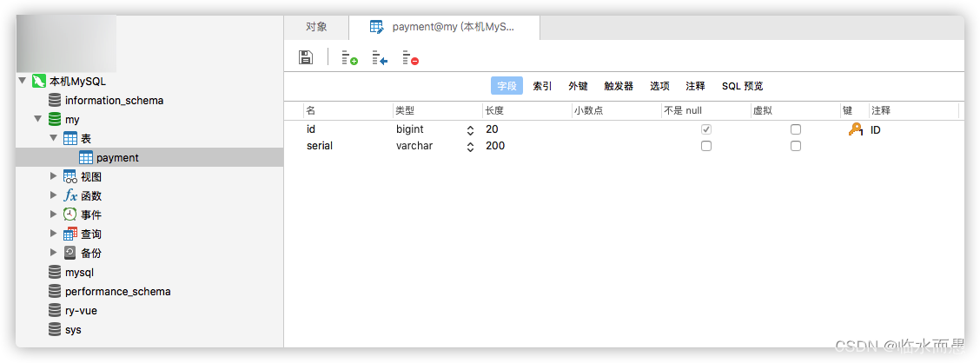The image size is (980, 363).
Task: Click the 查询 queries icon
Action: pyautogui.click(x=70, y=234)
